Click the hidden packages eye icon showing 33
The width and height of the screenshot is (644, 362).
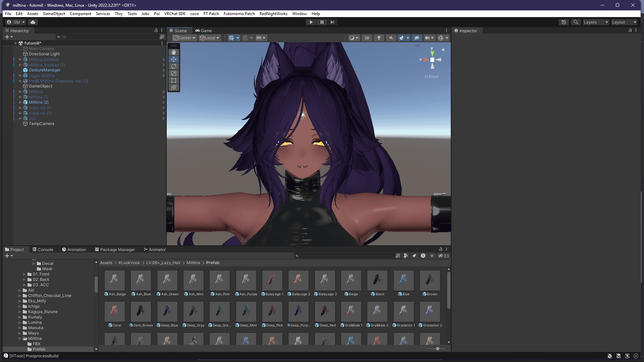point(443,256)
